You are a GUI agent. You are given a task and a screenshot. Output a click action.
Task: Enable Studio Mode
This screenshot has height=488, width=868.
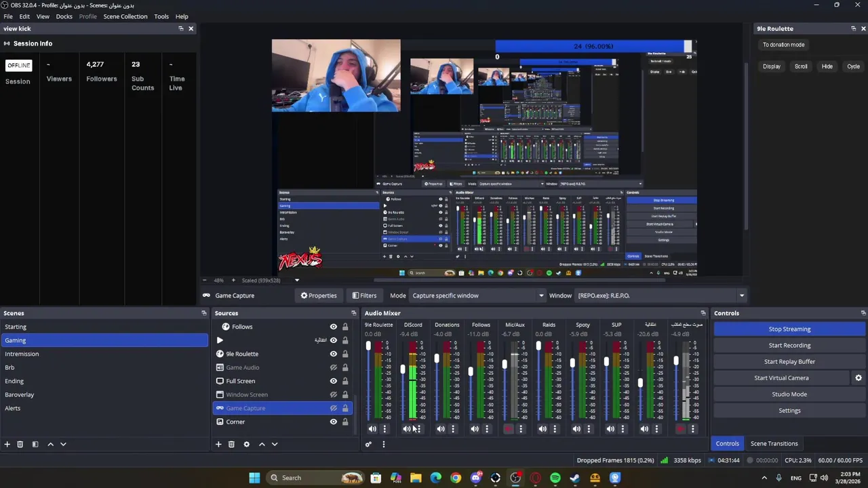pyautogui.click(x=789, y=394)
